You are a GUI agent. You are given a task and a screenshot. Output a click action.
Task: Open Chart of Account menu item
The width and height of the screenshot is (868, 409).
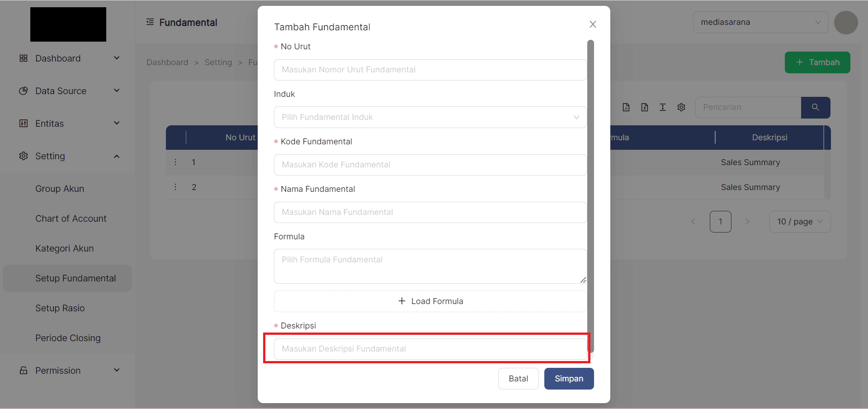pyautogui.click(x=71, y=219)
